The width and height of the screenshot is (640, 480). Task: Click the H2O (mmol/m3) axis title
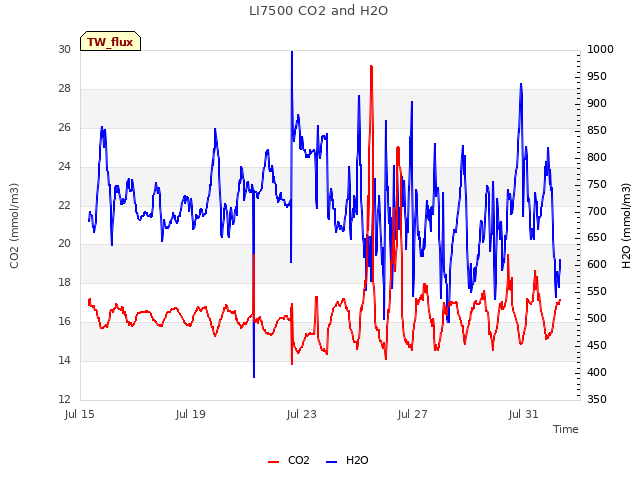(626, 226)
